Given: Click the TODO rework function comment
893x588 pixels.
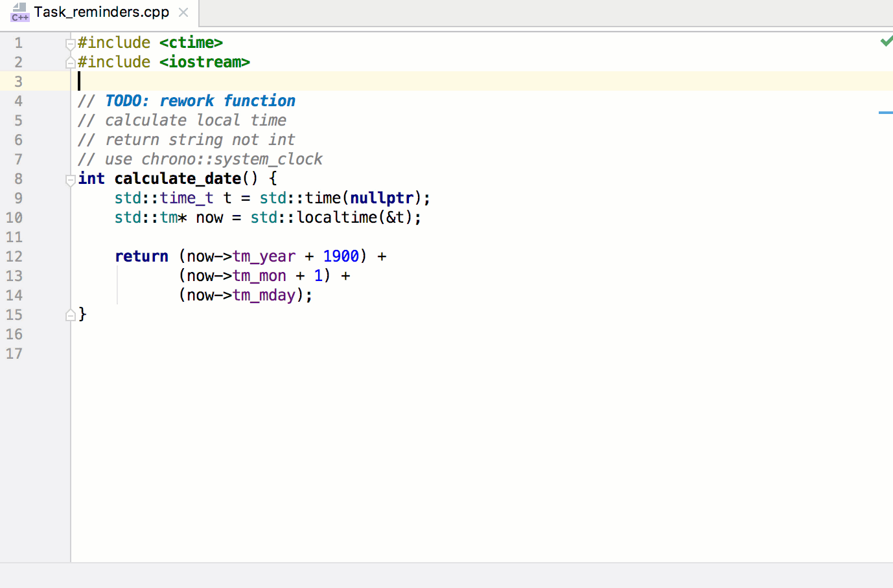Looking at the screenshot, I should (187, 100).
